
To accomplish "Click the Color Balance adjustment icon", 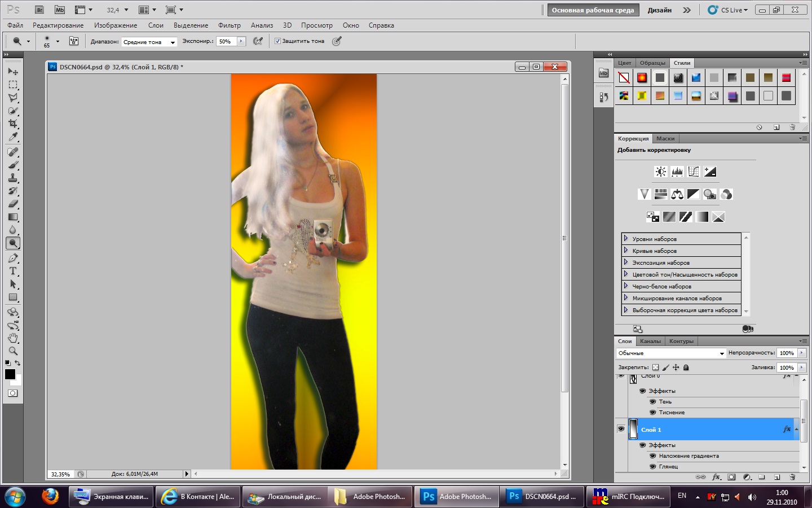I will (677, 194).
